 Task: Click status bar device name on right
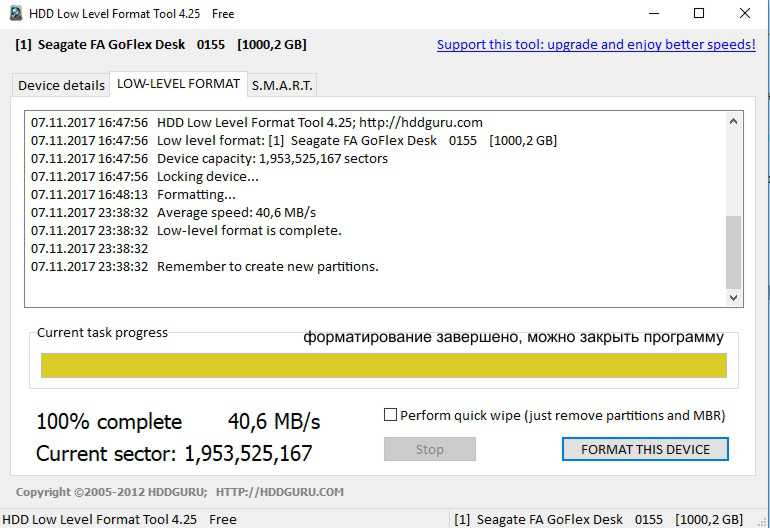pyautogui.click(x=598, y=519)
